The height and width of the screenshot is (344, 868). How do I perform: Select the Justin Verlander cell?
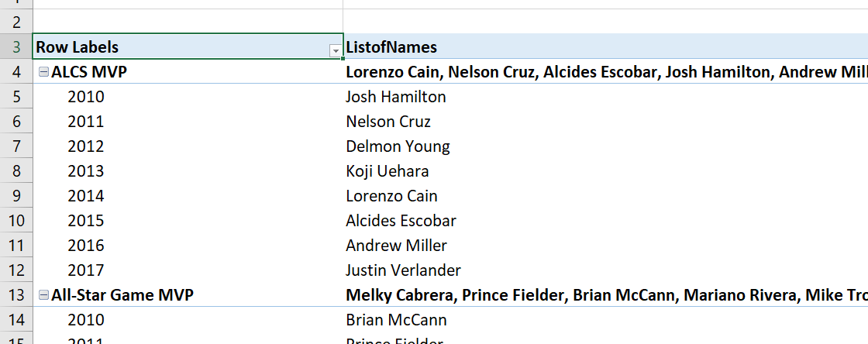403,270
